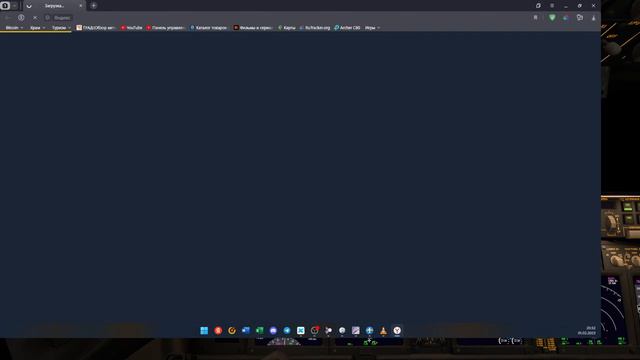The width and height of the screenshot is (640, 360).
Task: Open Discord from the taskbar
Action: coord(273,331)
